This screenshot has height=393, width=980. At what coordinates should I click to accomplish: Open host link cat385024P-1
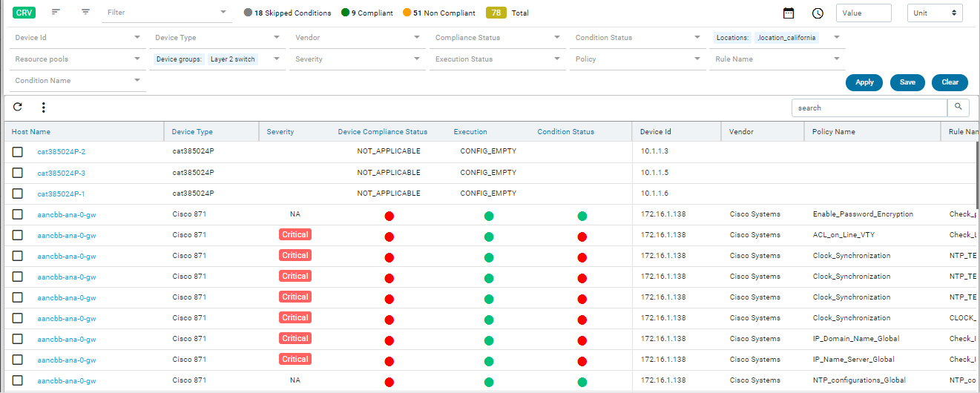[62, 194]
